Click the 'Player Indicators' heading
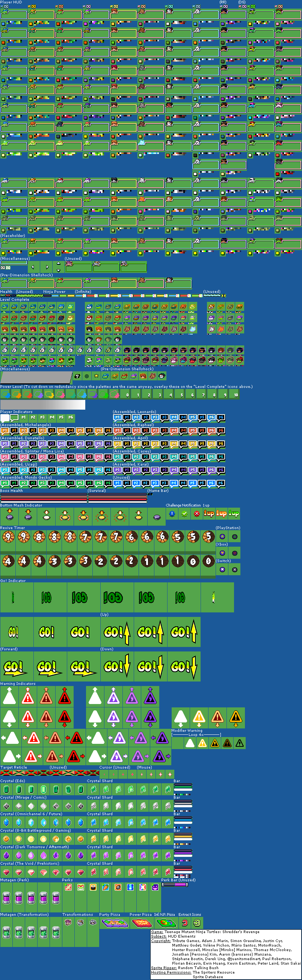This screenshot has height=980, width=302. point(17,412)
